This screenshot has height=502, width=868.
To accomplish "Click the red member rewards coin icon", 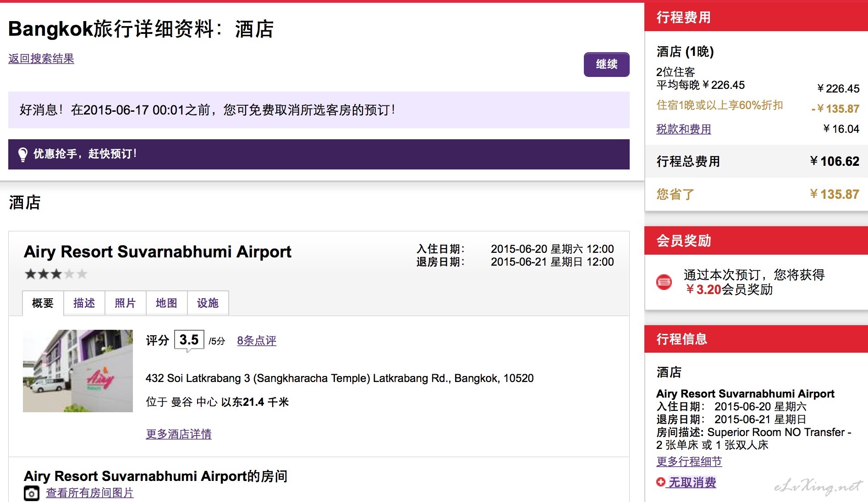I will pos(664,282).
